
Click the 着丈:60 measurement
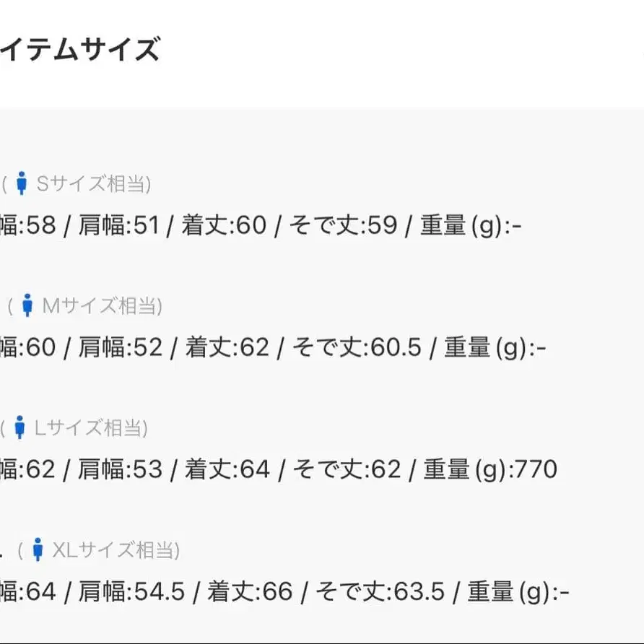(224, 226)
